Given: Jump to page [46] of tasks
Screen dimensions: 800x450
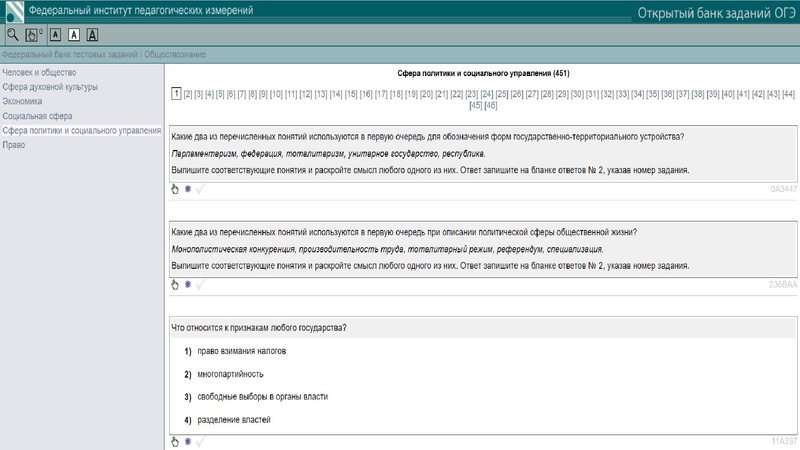Looking at the screenshot, I should (x=491, y=105).
